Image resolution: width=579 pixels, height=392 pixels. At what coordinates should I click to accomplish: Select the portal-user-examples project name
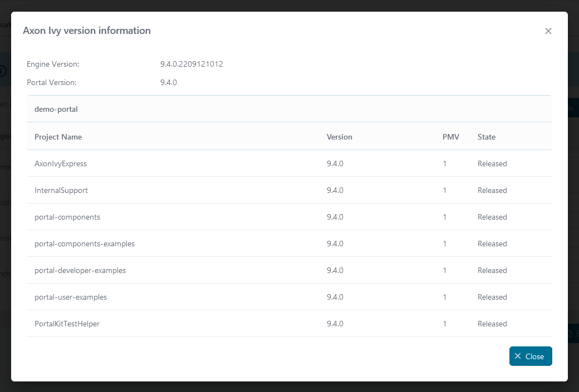point(71,297)
